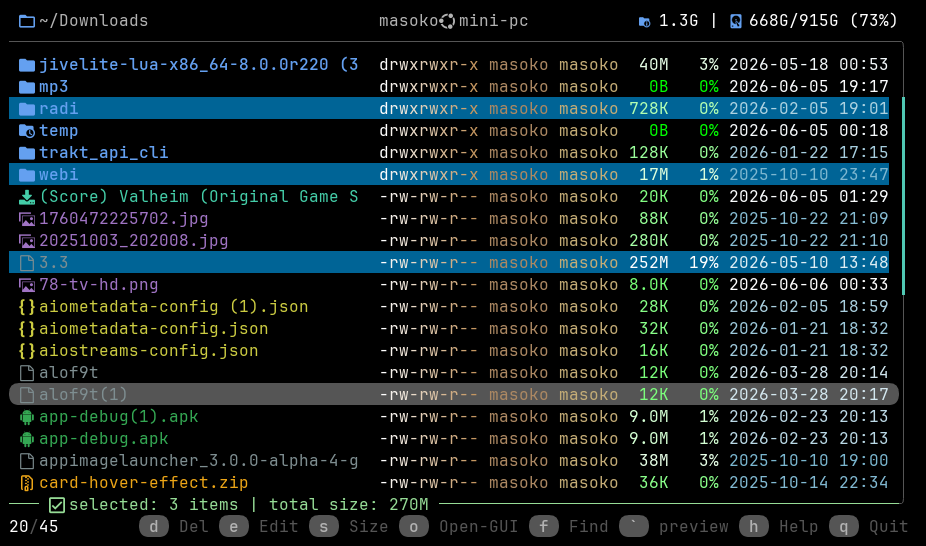Select card-hover-effect.zip file name

(x=144, y=483)
